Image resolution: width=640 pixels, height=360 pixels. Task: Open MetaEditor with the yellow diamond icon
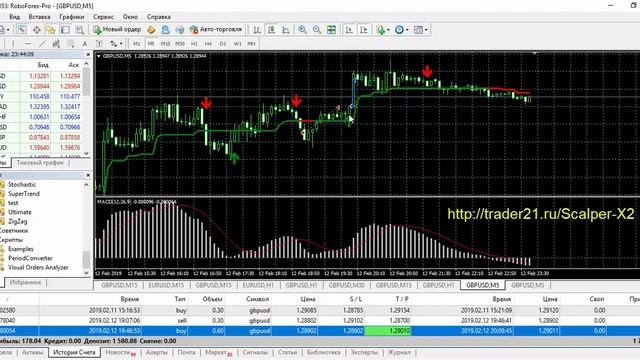tap(151, 29)
